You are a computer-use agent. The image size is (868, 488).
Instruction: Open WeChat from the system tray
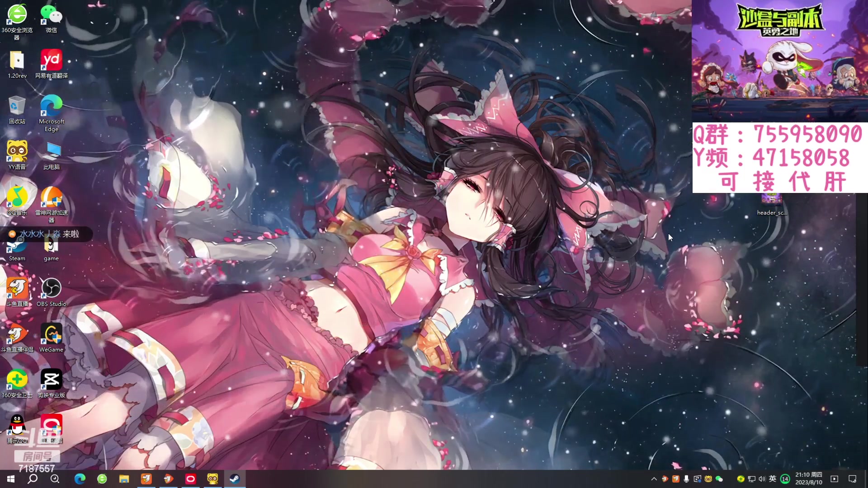coord(719,479)
